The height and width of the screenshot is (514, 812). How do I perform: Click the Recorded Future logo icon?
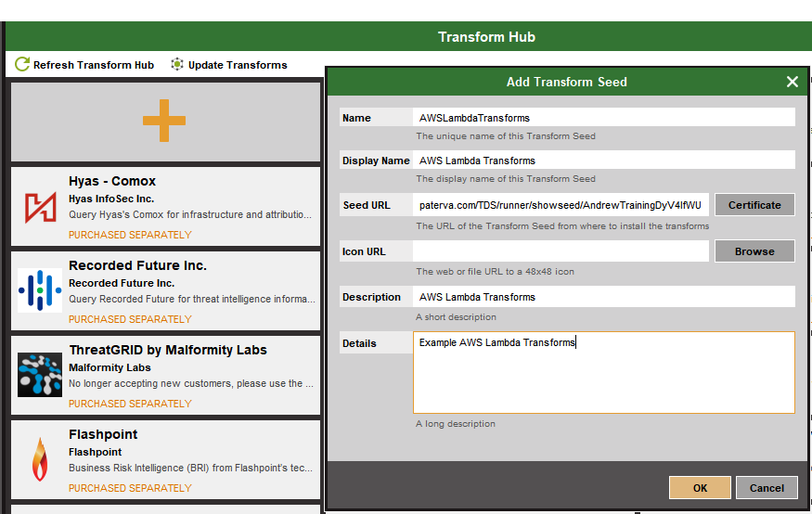[40, 290]
